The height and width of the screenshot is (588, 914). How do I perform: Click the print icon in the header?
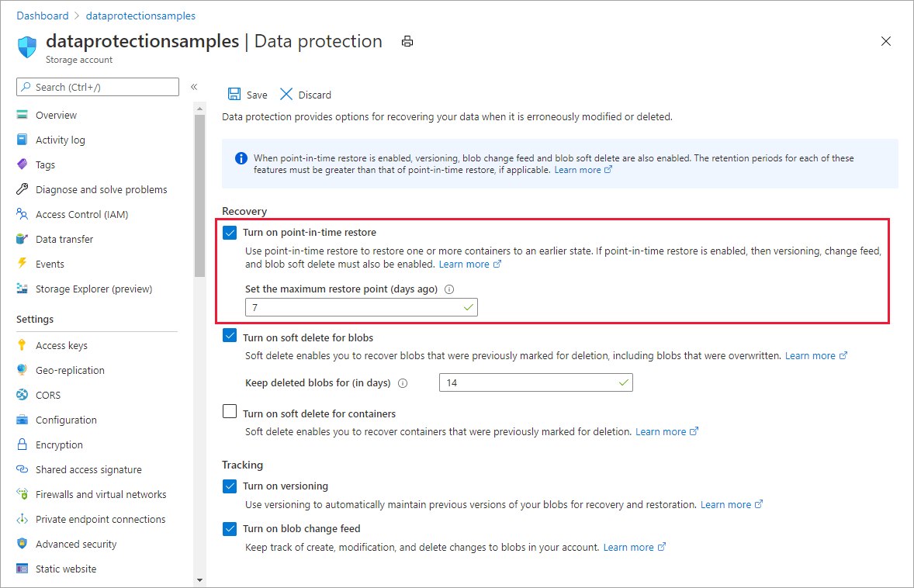(407, 41)
